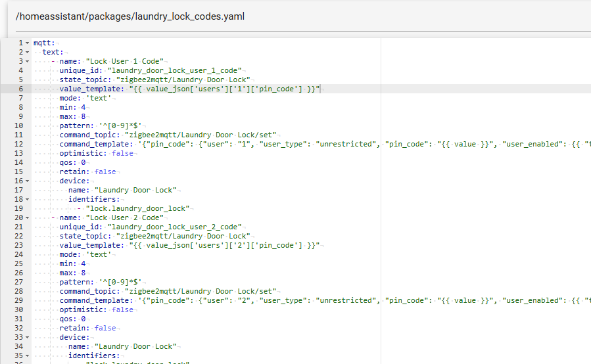Click qos: 0 on line 14
This screenshot has width=591, height=364.
point(72,162)
